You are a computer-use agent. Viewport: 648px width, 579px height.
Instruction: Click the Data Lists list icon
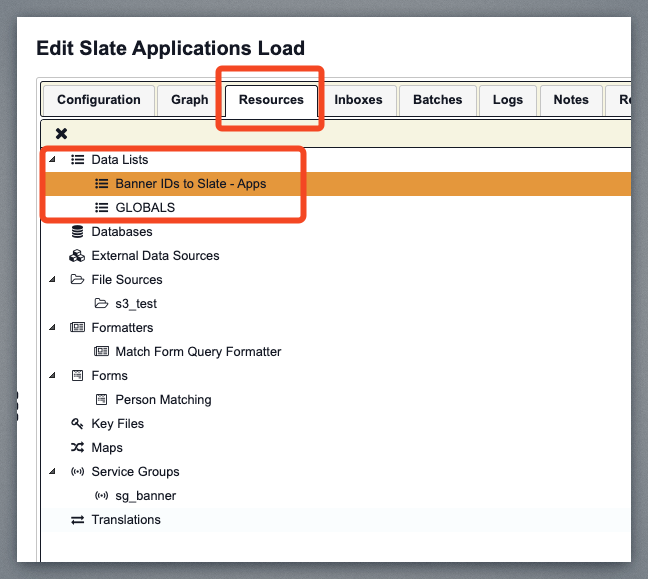point(77,160)
